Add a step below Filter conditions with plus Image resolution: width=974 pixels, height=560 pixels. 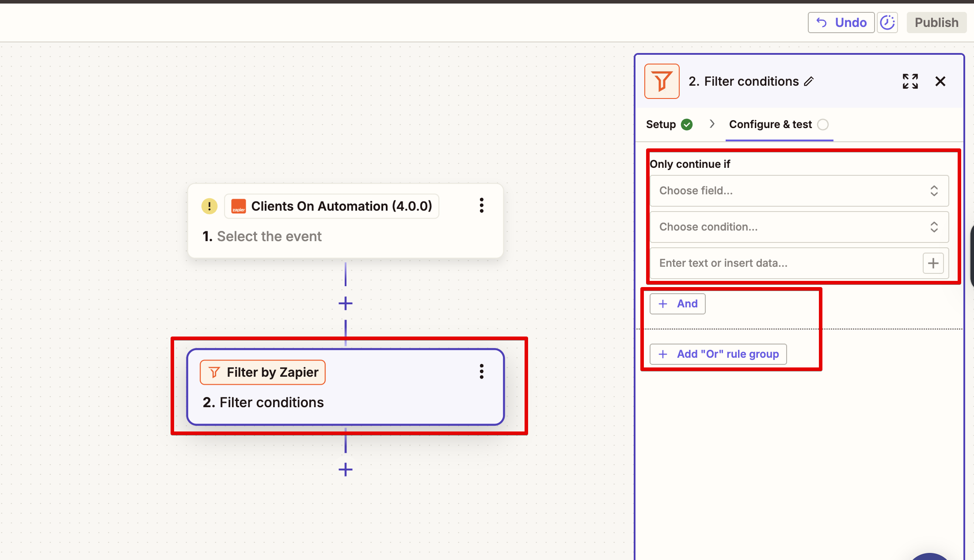[345, 469]
